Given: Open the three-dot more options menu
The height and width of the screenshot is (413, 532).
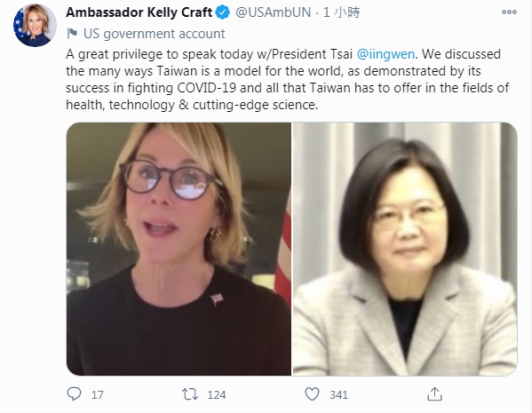Looking at the screenshot, I should (x=509, y=12).
